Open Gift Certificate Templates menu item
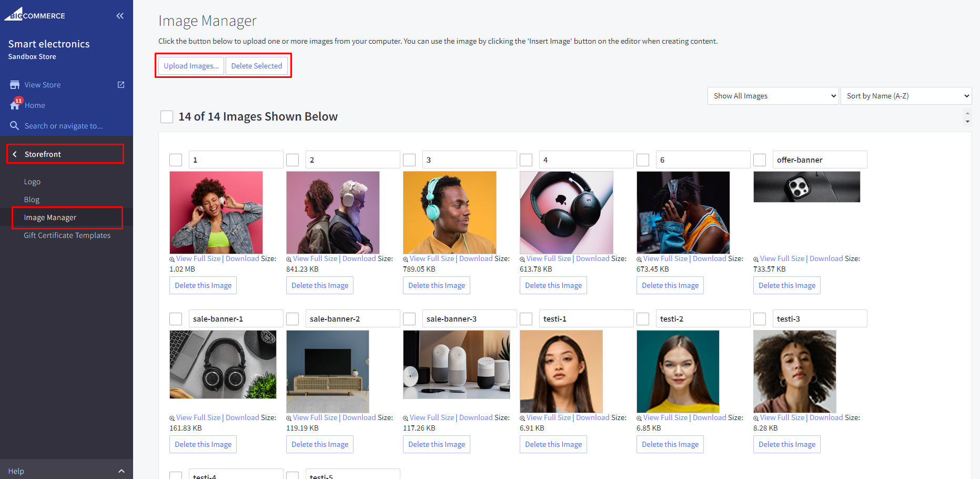This screenshot has width=980, height=479. (x=67, y=235)
